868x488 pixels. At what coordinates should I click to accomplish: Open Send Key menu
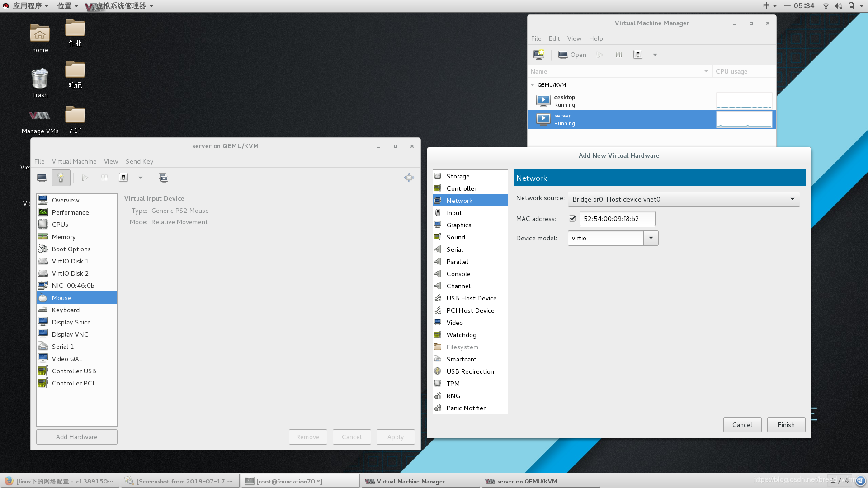click(x=139, y=161)
